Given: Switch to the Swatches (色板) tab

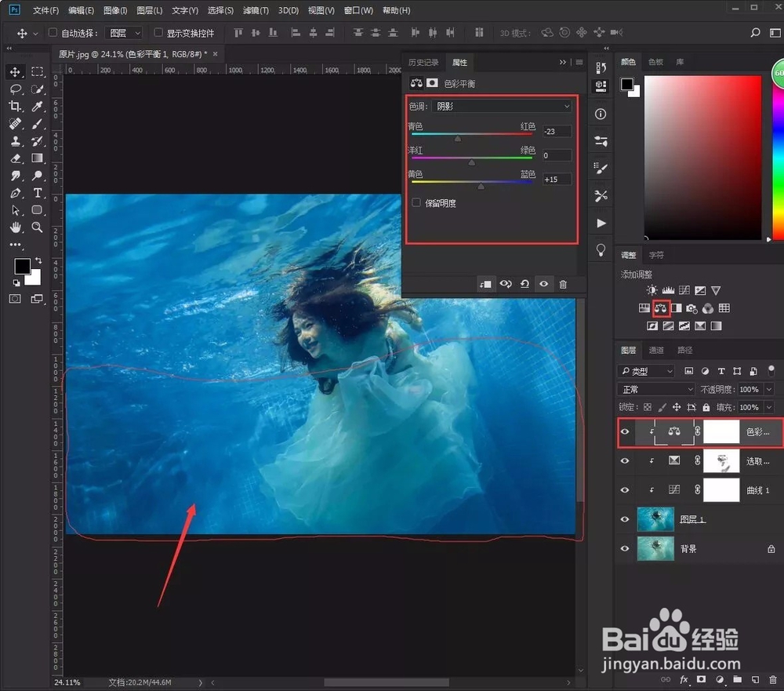Looking at the screenshot, I should point(655,62).
